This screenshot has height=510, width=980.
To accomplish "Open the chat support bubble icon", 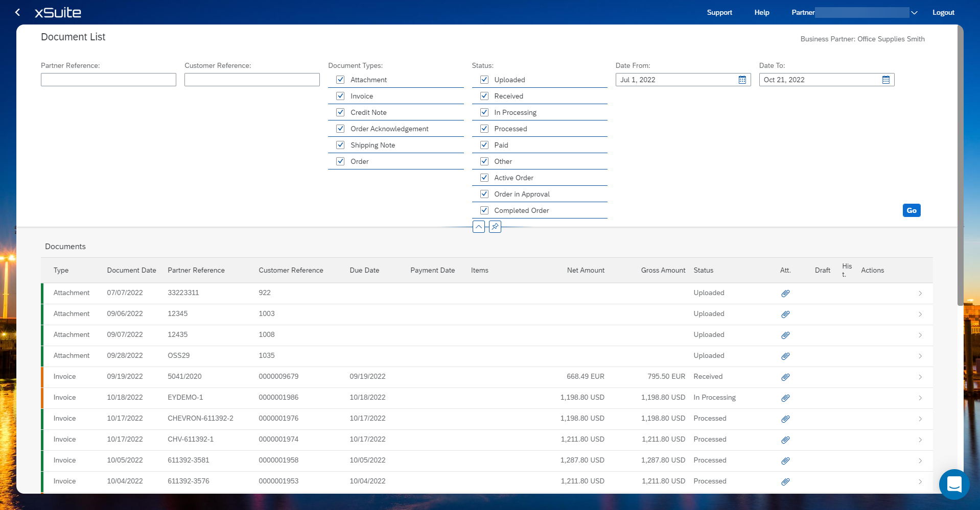I will pyautogui.click(x=954, y=484).
